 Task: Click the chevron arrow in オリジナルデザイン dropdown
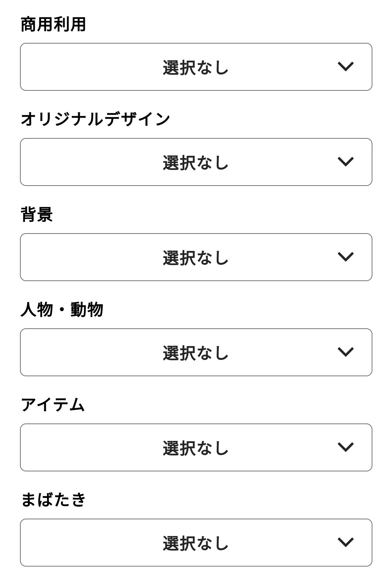coord(345,162)
